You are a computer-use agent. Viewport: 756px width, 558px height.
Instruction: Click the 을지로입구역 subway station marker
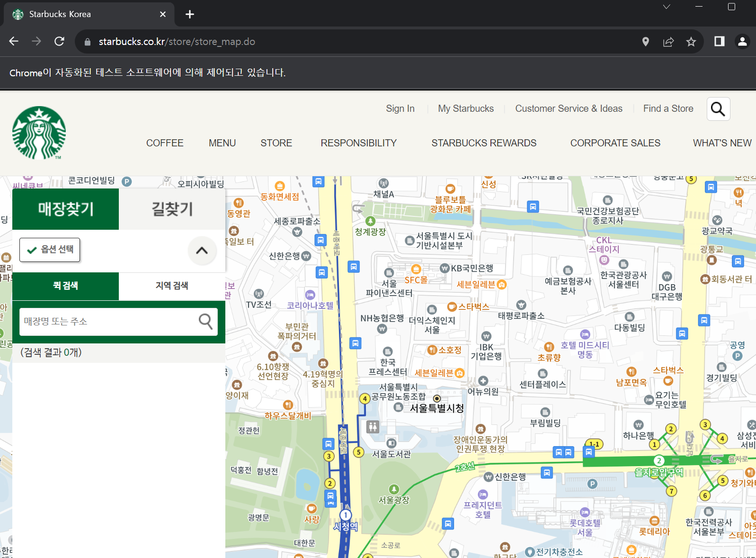tap(659, 460)
